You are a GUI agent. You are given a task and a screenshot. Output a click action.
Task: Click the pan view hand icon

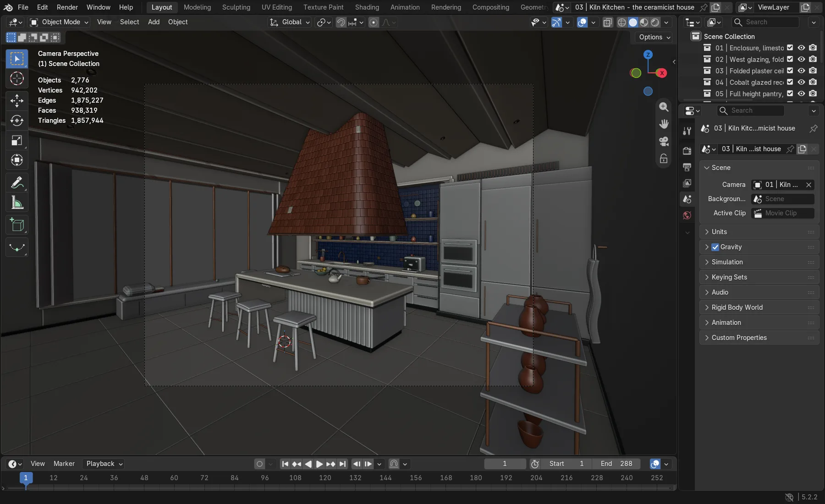(x=664, y=124)
